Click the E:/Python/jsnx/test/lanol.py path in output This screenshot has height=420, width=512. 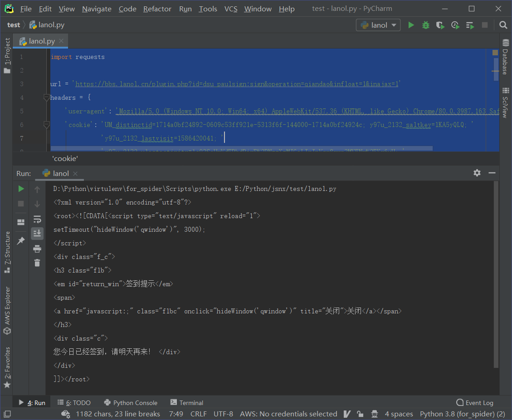pos(285,189)
